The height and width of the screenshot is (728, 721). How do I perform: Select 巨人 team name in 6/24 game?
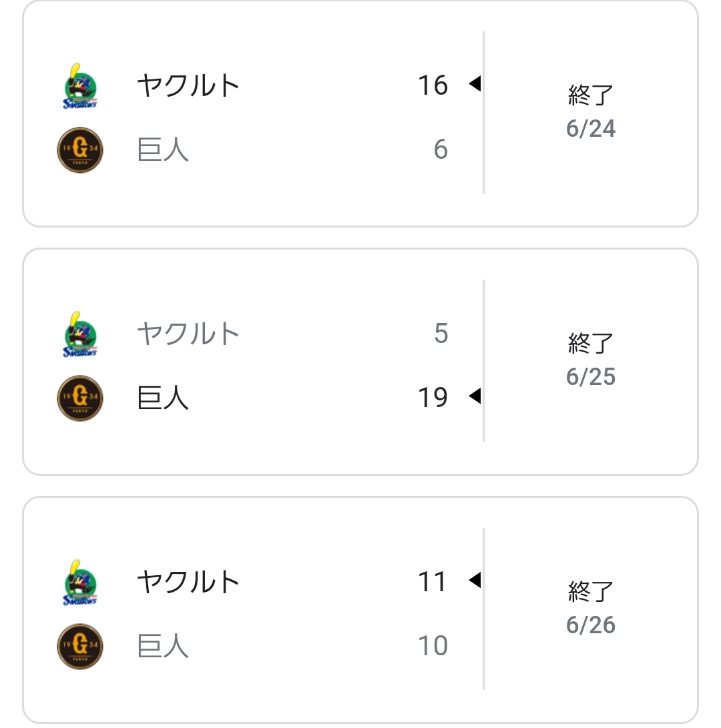(x=163, y=150)
